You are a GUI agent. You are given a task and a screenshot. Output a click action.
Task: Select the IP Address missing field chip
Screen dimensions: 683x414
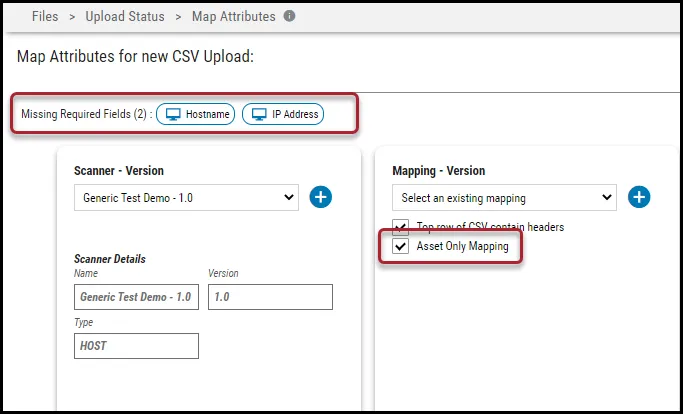pyautogui.click(x=283, y=114)
